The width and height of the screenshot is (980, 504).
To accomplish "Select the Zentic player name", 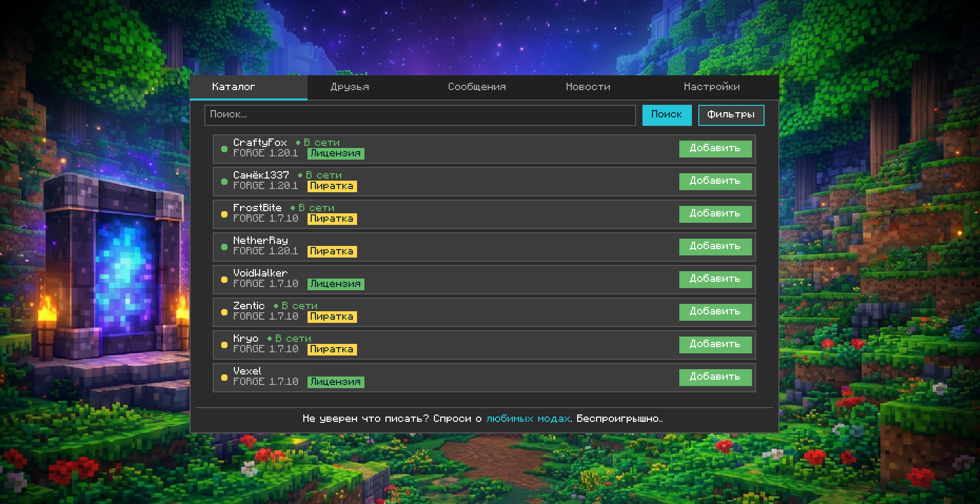I will 249,305.
